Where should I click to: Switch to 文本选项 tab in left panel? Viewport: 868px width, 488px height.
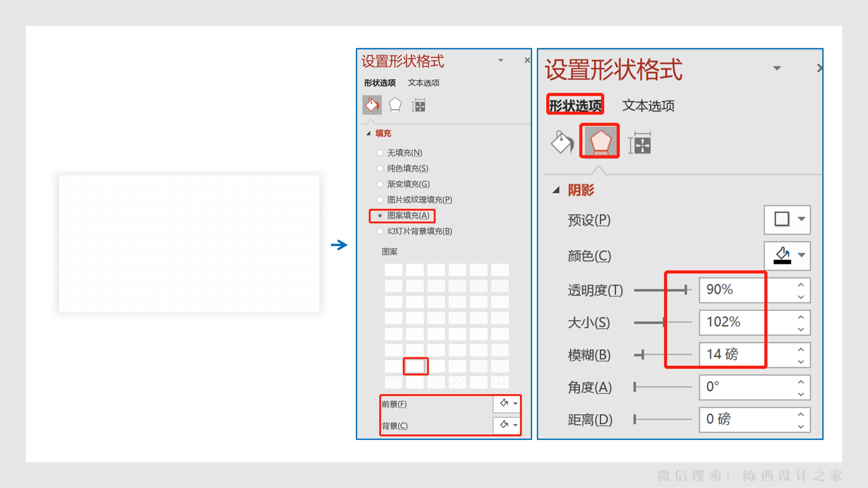423,83
